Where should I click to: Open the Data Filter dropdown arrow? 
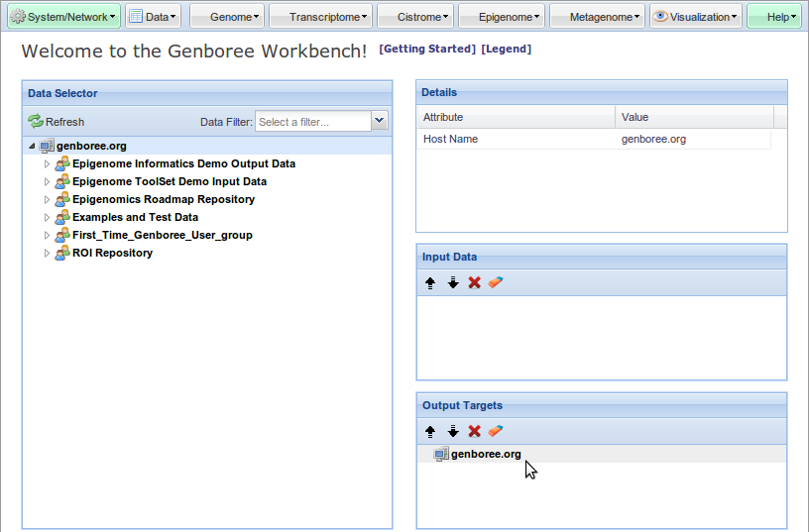[x=379, y=121]
